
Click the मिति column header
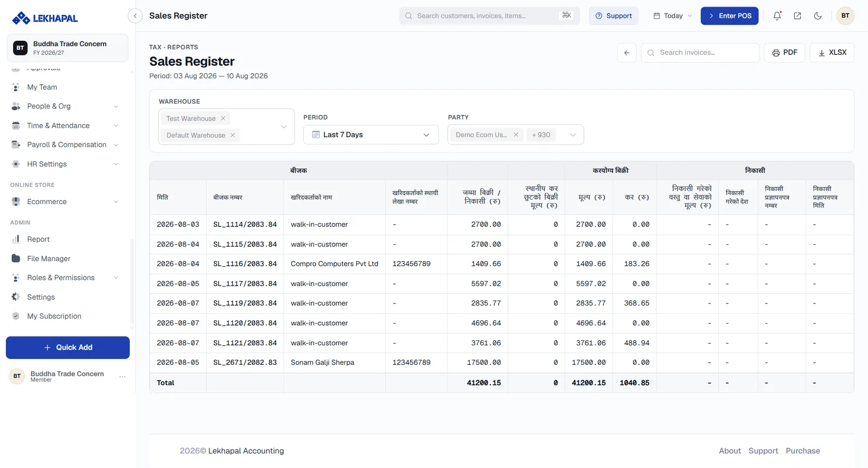point(163,197)
